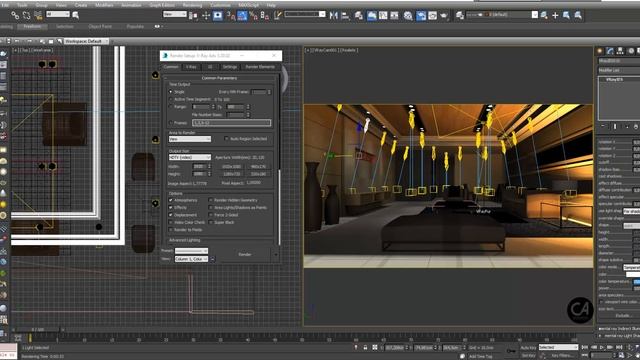Click the Select Object arrow icon

[x=76, y=15]
